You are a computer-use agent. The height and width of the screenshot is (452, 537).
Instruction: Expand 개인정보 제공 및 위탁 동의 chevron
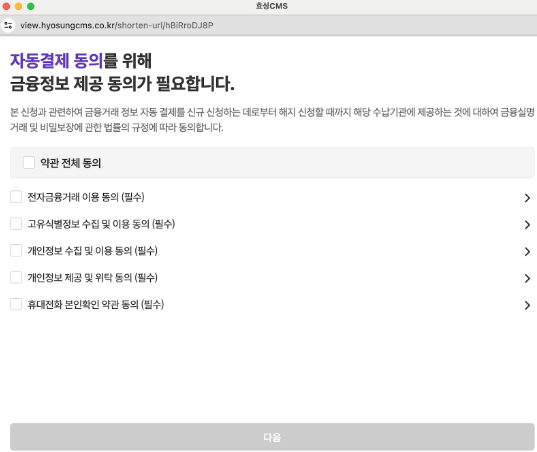point(527,278)
